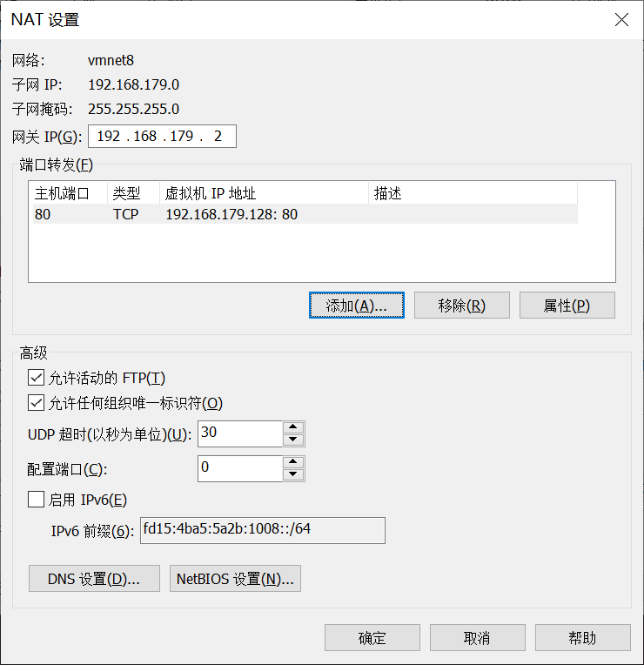Decrease UDP 超时 with down arrow

click(x=293, y=440)
